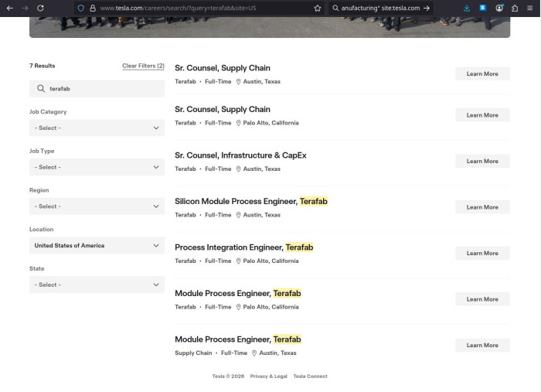The height and width of the screenshot is (392, 541).
Task: Click the browser back arrow
Action: coord(9,8)
